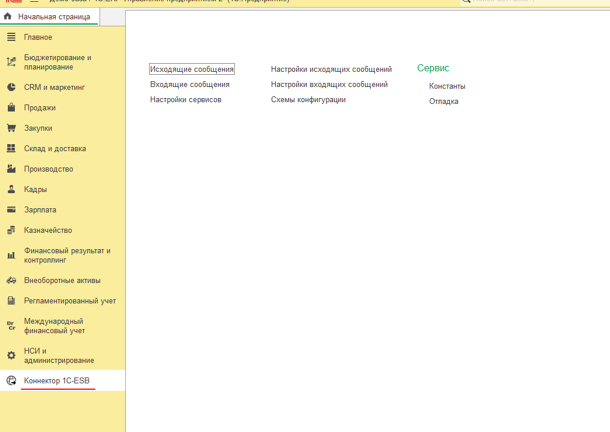The image size is (610, 432).
Task: Open the Главное section icon
Action: [x=11, y=37]
